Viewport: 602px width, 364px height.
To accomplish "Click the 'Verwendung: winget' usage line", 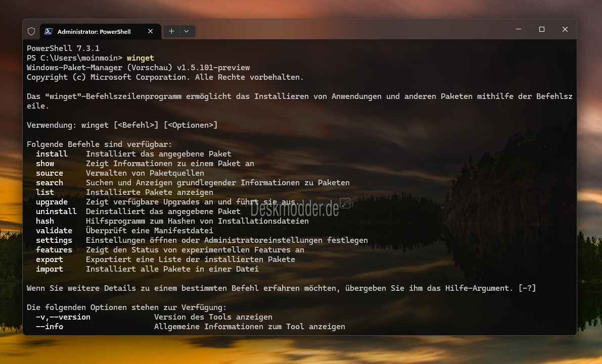I will click(122, 125).
